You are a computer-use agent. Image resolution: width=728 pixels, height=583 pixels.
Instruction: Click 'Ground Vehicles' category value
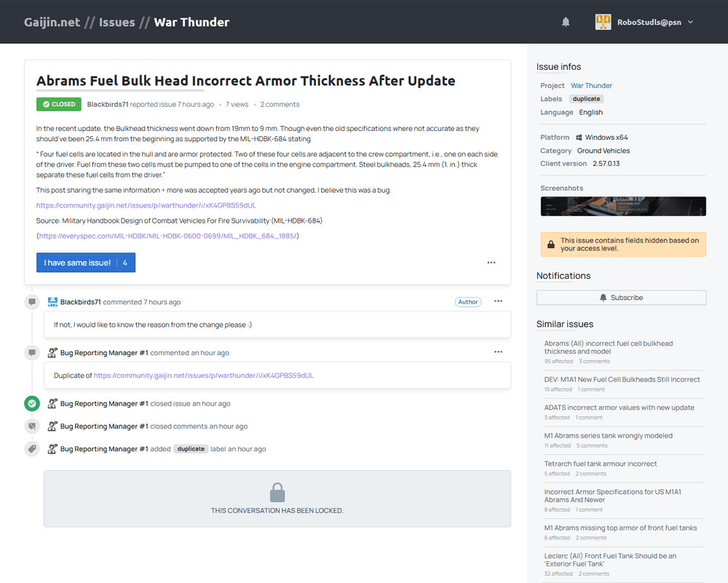point(603,151)
